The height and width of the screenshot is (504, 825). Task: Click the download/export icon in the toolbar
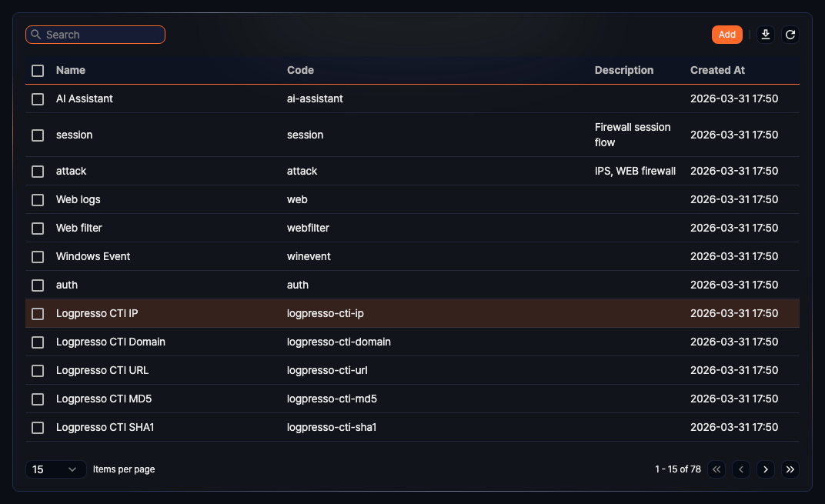[x=765, y=34]
